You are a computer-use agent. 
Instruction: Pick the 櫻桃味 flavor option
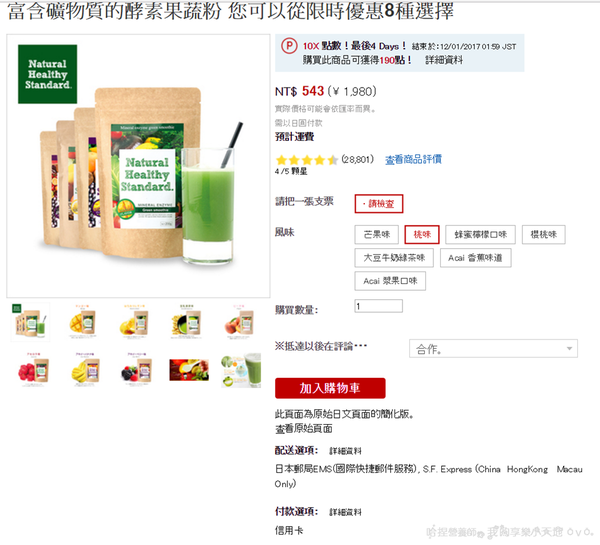click(x=543, y=234)
